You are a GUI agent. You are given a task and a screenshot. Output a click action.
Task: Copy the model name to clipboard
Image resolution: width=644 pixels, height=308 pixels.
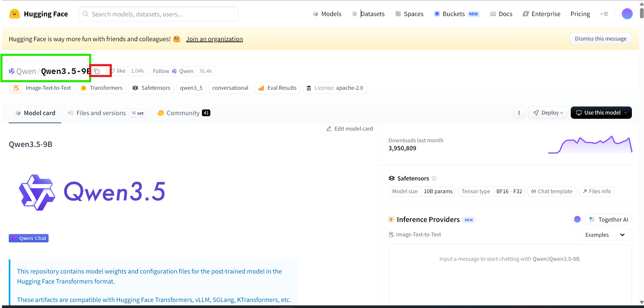[x=97, y=71]
